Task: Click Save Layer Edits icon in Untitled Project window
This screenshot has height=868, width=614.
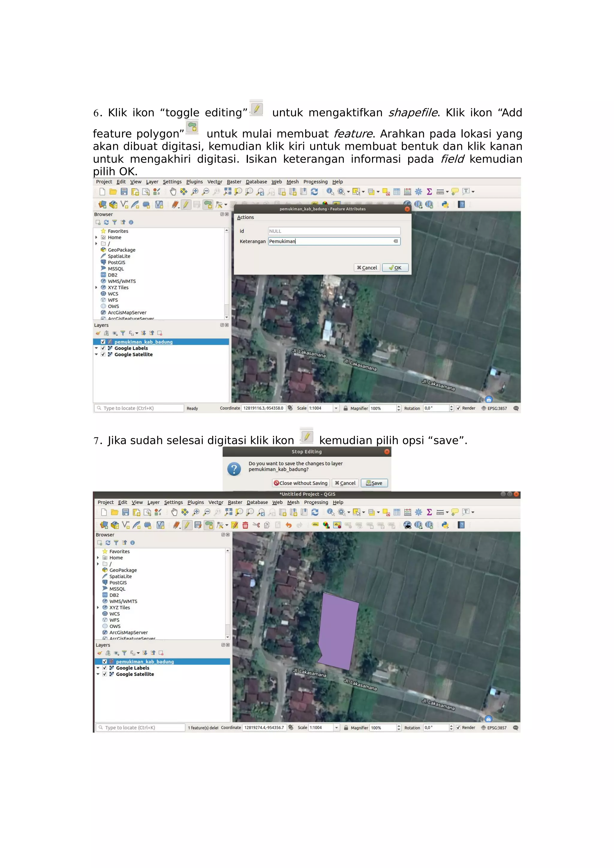Action: (198, 525)
